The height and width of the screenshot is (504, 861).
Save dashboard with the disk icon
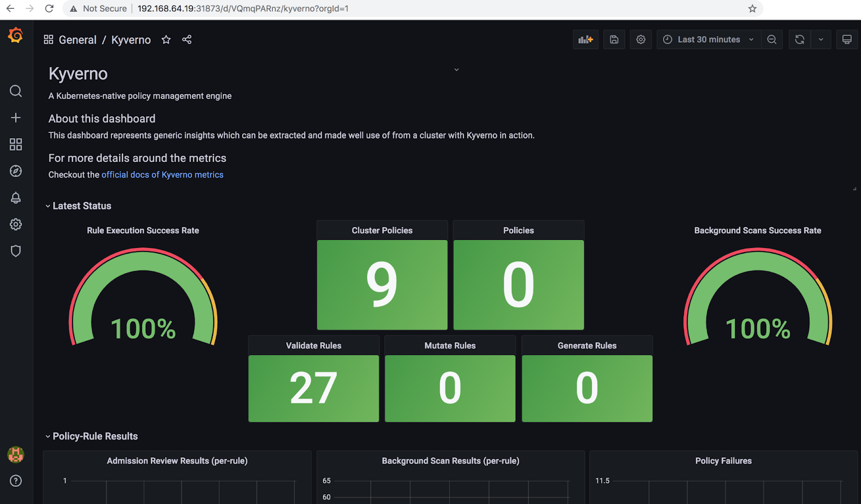(x=614, y=39)
